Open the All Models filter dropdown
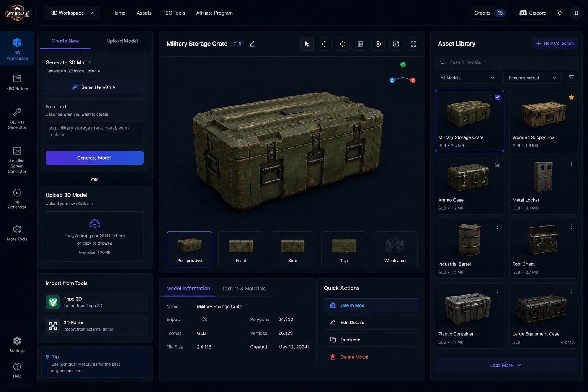588x392 pixels. tap(467, 78)
